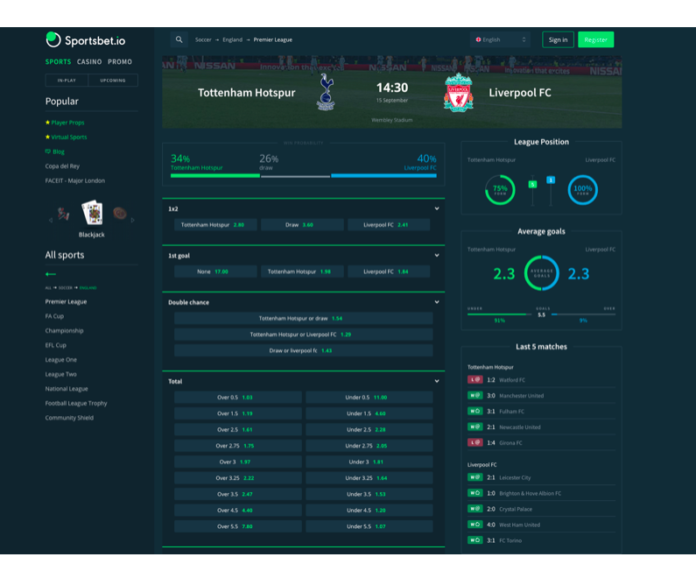Screen dimensions: 696x585
Task: Click the Liverpool 40% win probability bar
Action: (x=384, y=176)
